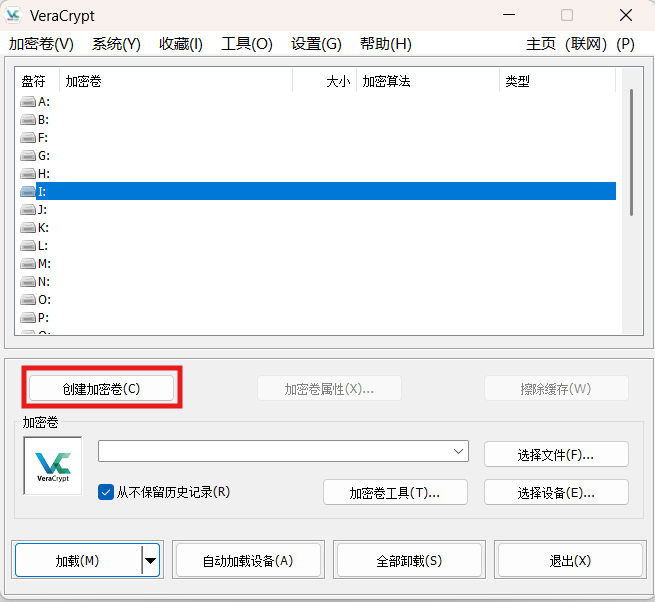Click the drive list vertical scrollbar
Viewport: 655px width, 602px height.
click(x=631, y=150)
